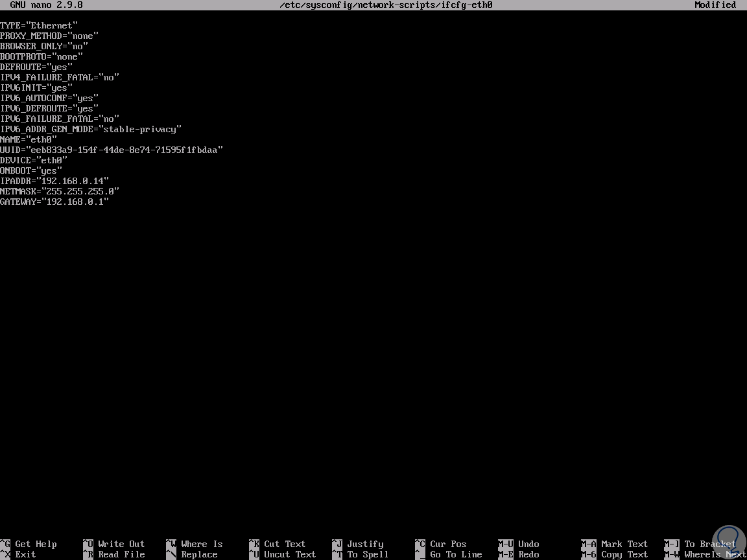This screenshot has width=747, height=560.
Task: Click the Go To Line shortcut label
Action: tap(455, 554)
